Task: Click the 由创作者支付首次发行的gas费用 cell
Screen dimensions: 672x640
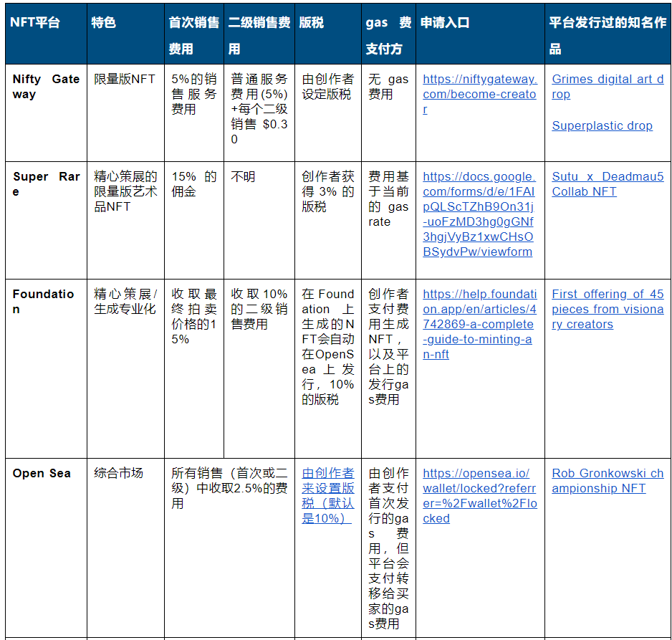Action: coord(388,548)
